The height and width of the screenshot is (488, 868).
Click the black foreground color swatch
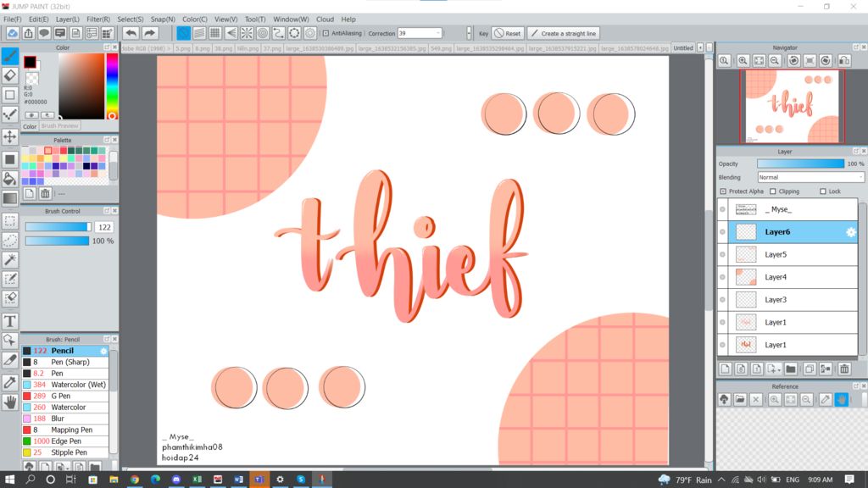pos(30,62)
